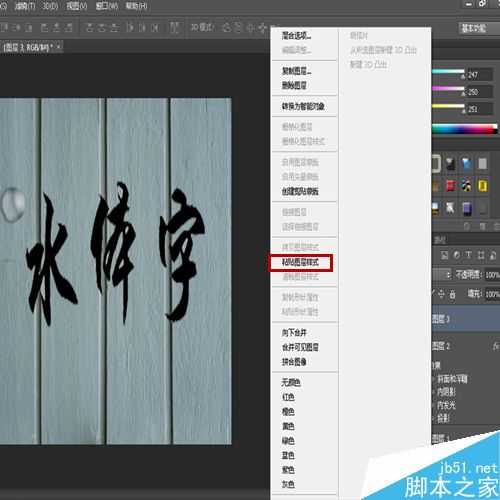Viewport: 500px width, 500px height.
Task: Click the 不透明度 100% opacity field
Action: (x=492, y=275)
